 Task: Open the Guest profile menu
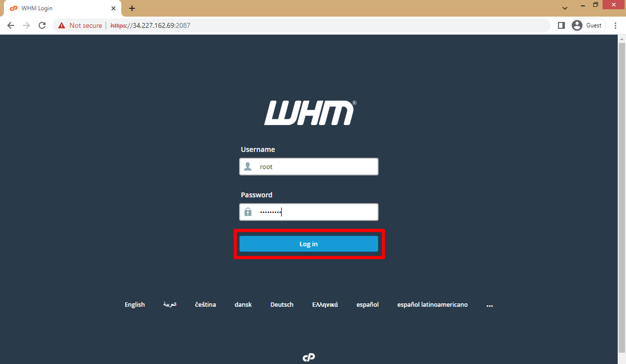(588, 25)
